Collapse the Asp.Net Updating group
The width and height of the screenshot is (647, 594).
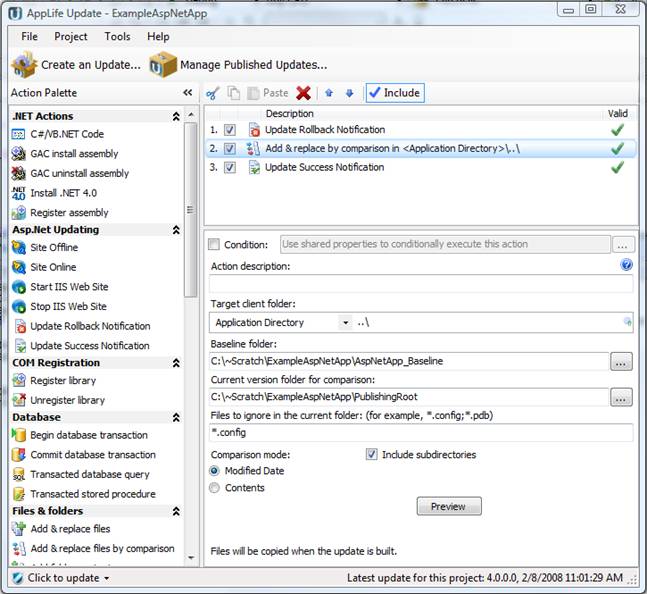pyautogui.click(x=176, y=230)
